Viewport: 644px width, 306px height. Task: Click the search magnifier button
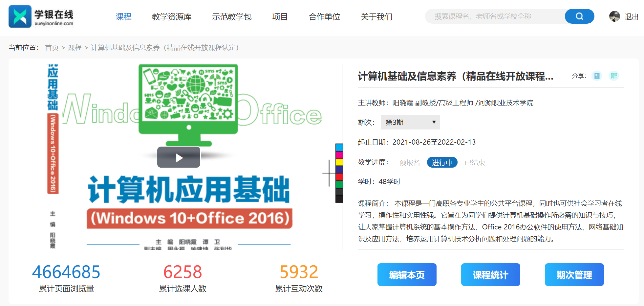pos(579,16)
